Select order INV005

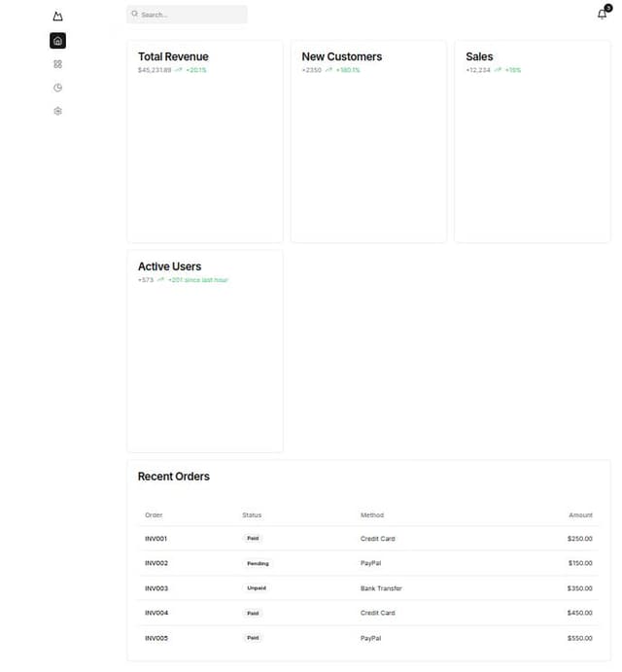[156, 638]
